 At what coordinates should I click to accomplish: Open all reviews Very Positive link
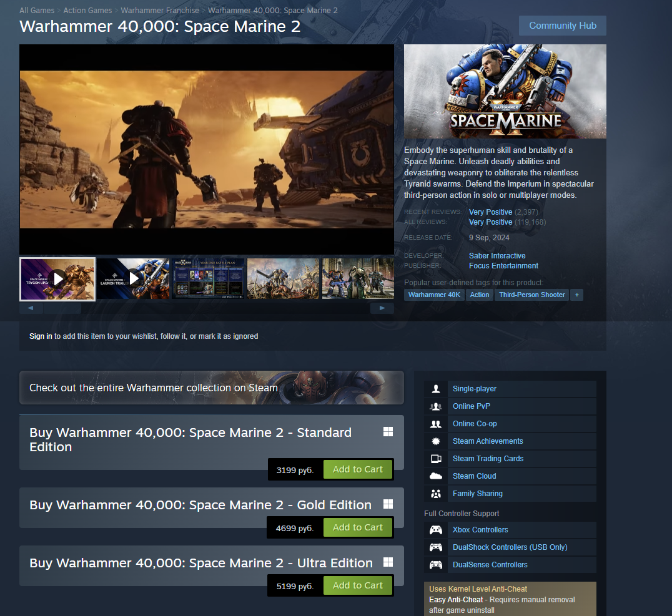(x=490, y=222)
